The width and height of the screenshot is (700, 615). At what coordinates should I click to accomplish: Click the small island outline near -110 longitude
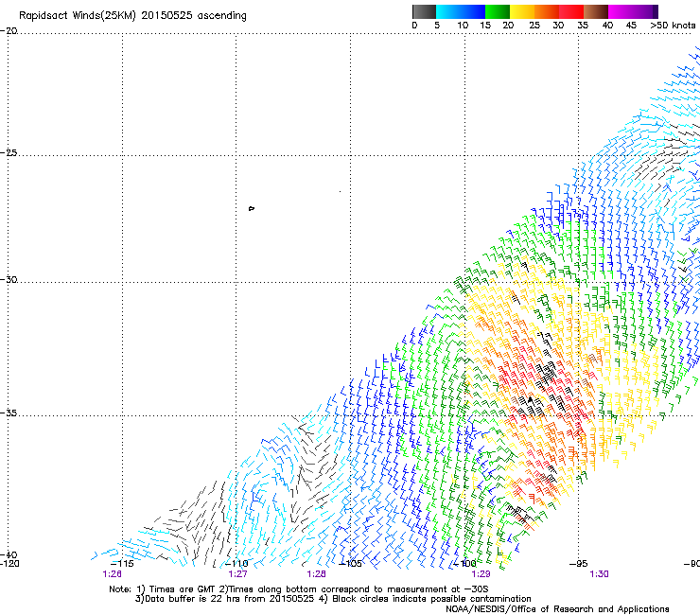[252, 208]
